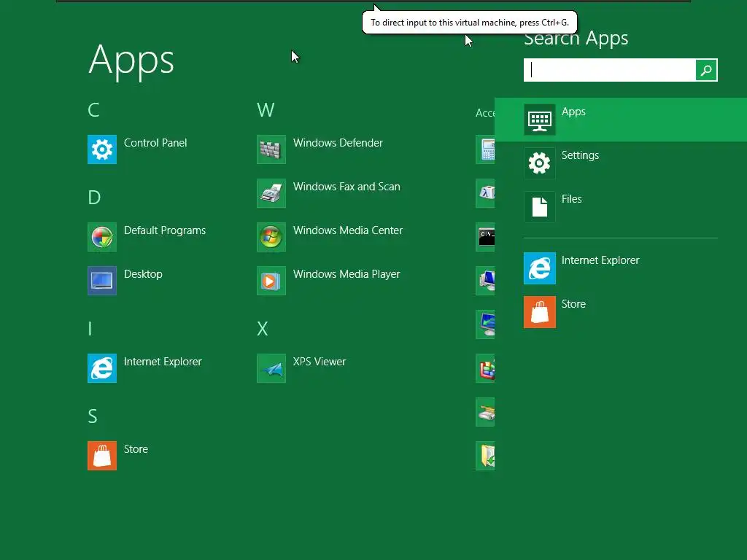
Task: Click the Windows Defender label
Action: (338, 143)
